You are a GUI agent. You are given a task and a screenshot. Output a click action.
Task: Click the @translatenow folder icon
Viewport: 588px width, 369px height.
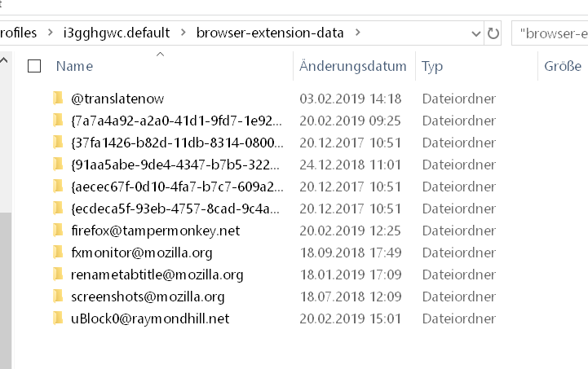coord(58,99)
